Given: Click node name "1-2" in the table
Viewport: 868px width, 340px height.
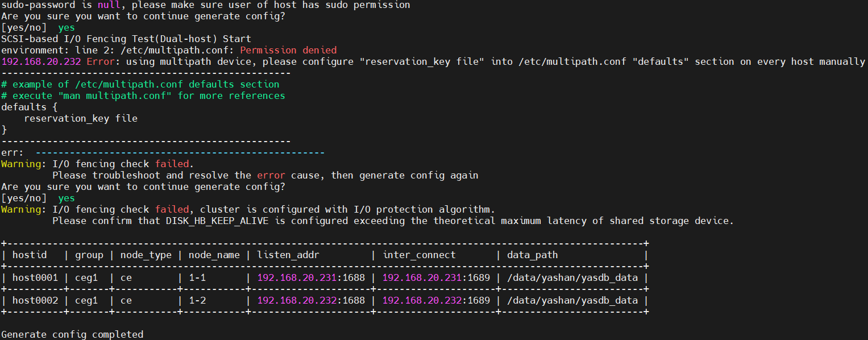Looking at the screenshot, I should tap(197, 300).
